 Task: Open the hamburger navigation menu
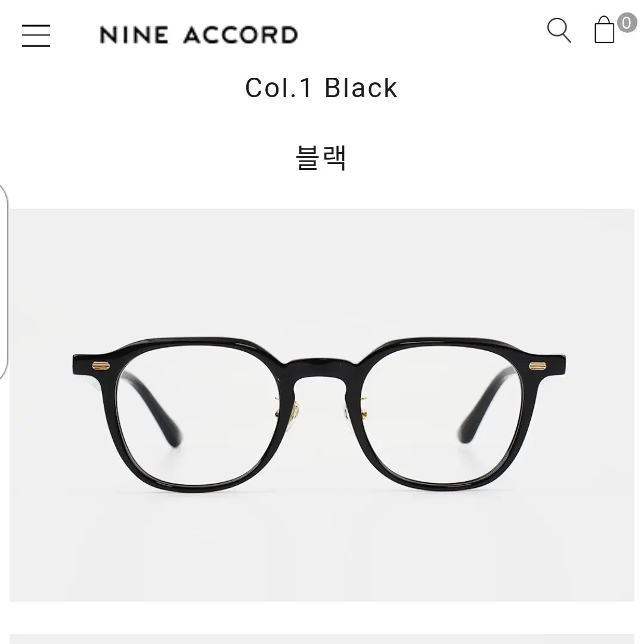tap(36, 35)
